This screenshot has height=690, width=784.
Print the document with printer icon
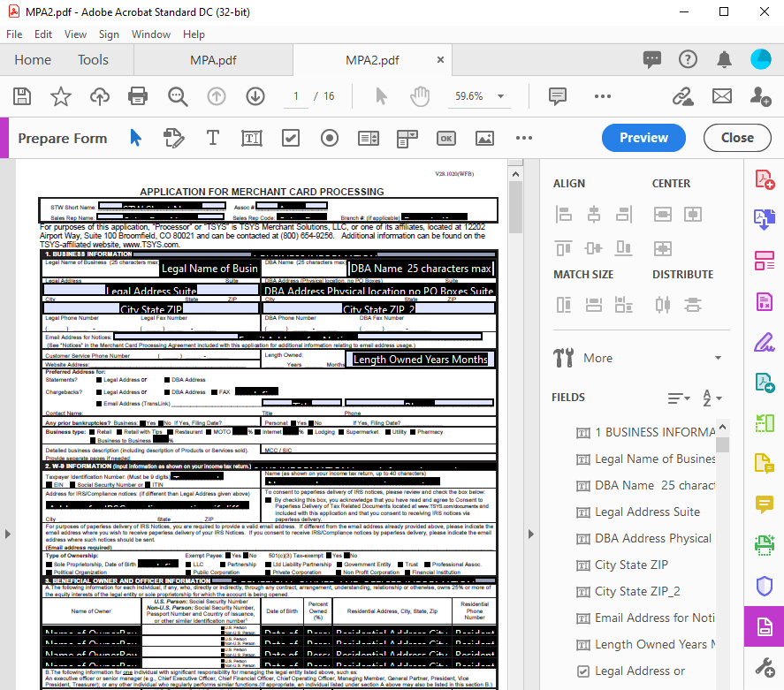[138, 96]
